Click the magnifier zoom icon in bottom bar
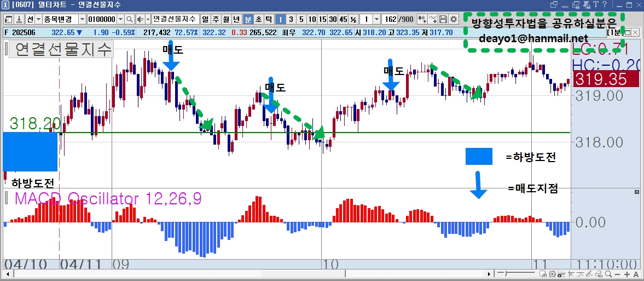This screenshot has width=644, height=281. 608,274
